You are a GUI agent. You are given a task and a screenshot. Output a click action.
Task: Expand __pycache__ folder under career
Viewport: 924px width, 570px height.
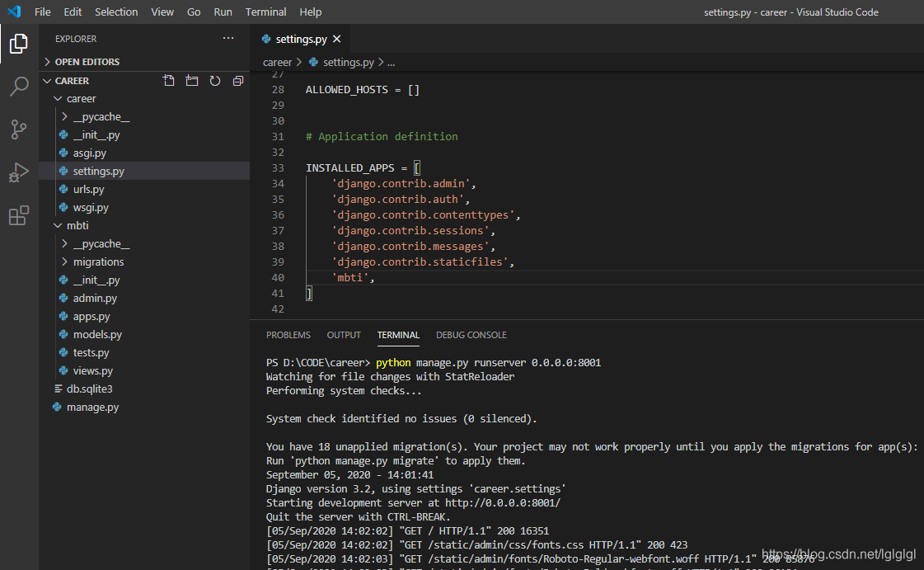[x=64, y=116]
